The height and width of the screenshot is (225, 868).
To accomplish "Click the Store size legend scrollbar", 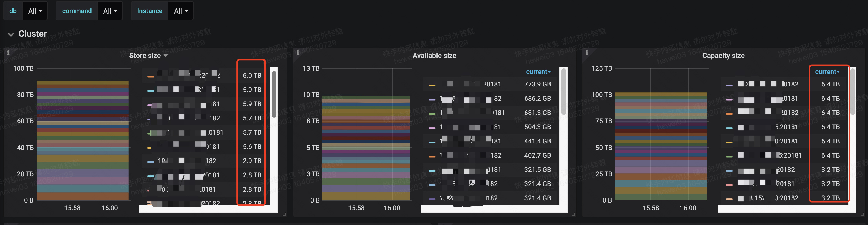I will pyautogui.click(x=274, y=94).
